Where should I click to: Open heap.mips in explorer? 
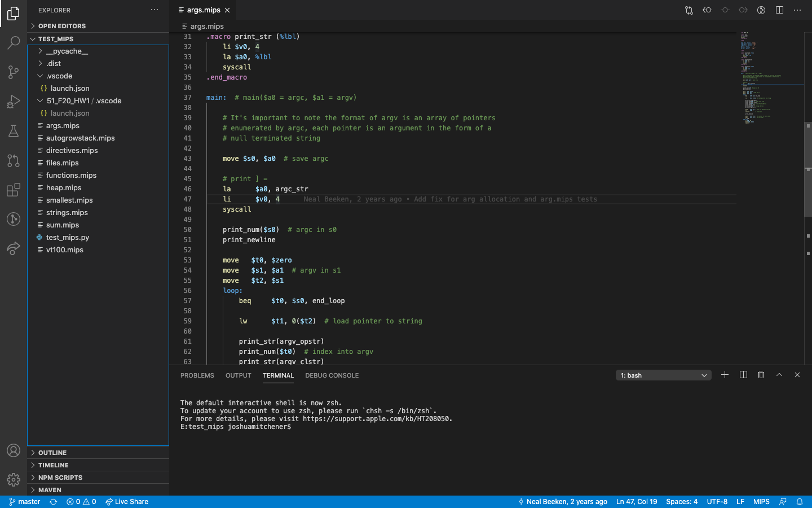click(x=98, y=188)
